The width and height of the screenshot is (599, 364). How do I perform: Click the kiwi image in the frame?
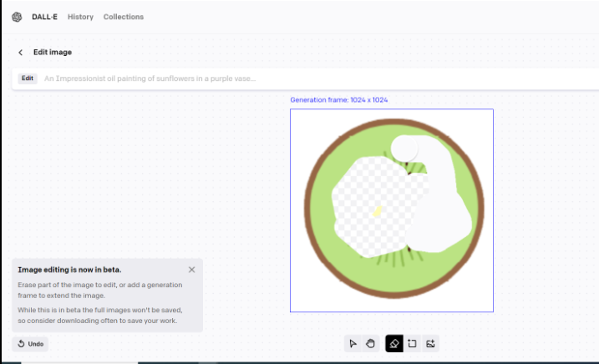[392, 210]
